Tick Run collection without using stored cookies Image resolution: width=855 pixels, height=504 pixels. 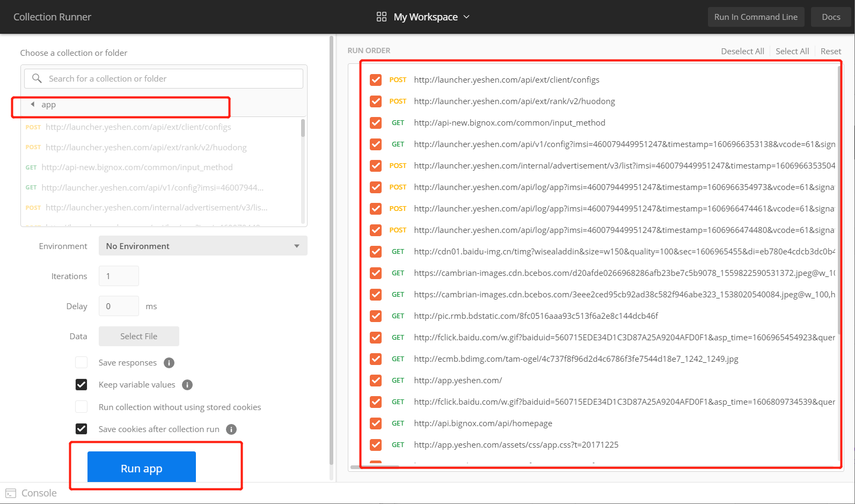[x=82, y=406]
